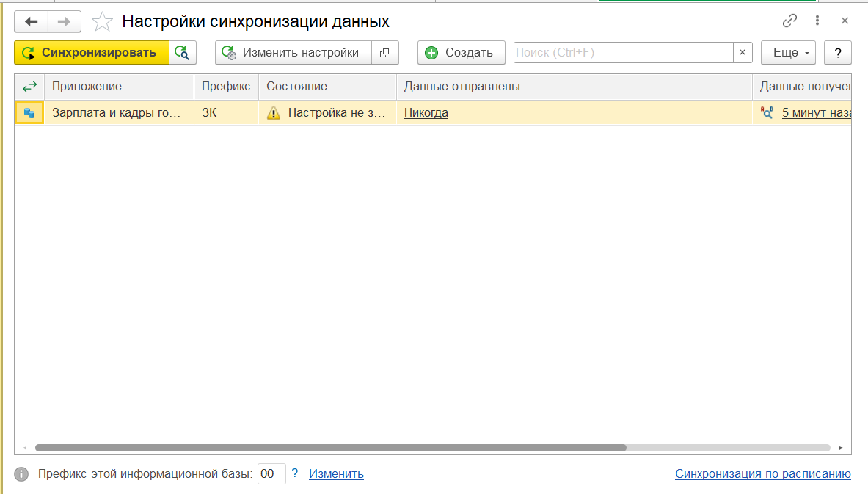
Task: Type in the Поиск search field
Action: click(622, 53)
